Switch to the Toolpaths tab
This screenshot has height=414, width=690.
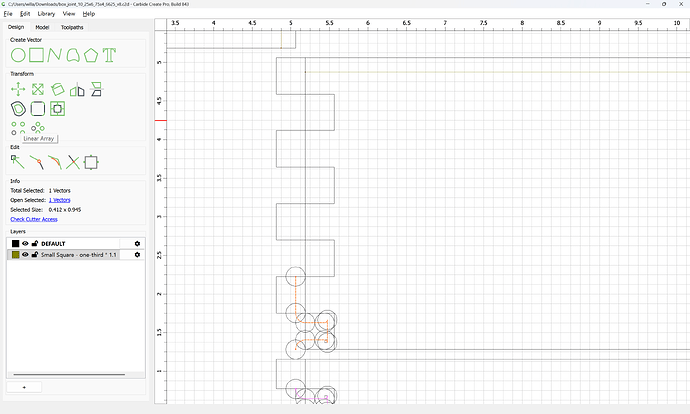click(x=72, y=27)
